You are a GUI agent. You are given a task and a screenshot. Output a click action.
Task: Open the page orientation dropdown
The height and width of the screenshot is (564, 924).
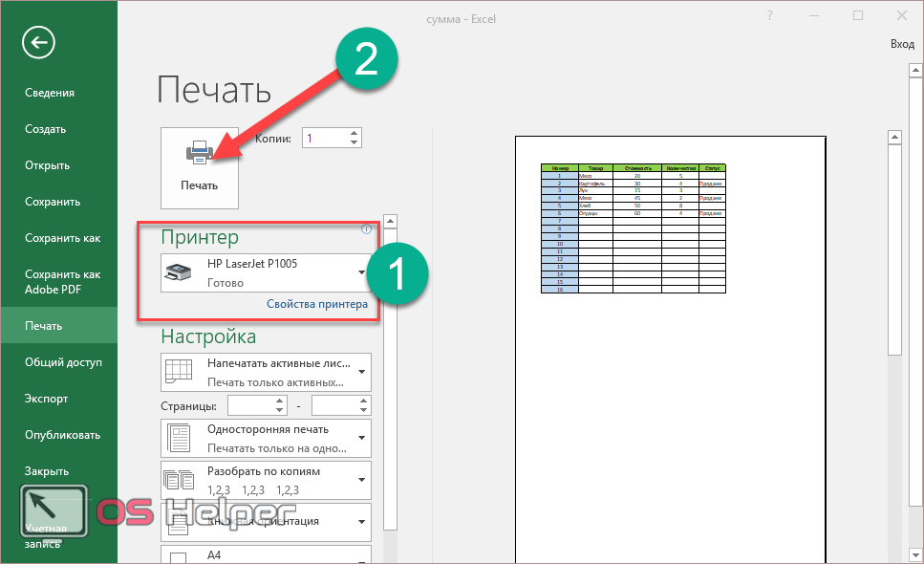point(266,522)
